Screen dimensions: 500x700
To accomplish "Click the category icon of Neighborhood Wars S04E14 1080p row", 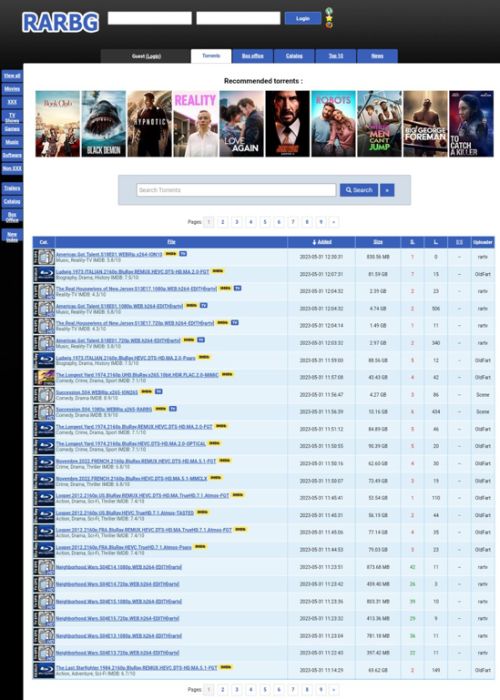I will (44, 567).
